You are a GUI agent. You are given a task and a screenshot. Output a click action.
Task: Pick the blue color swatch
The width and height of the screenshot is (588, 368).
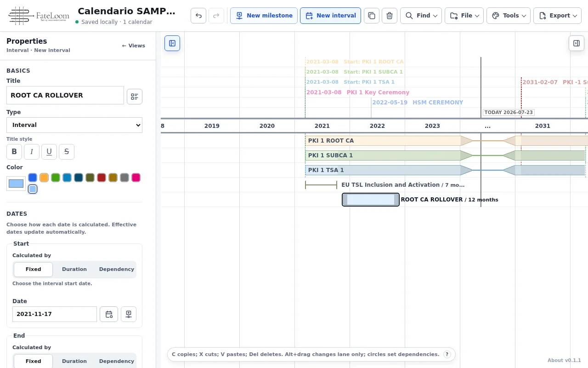33,178
